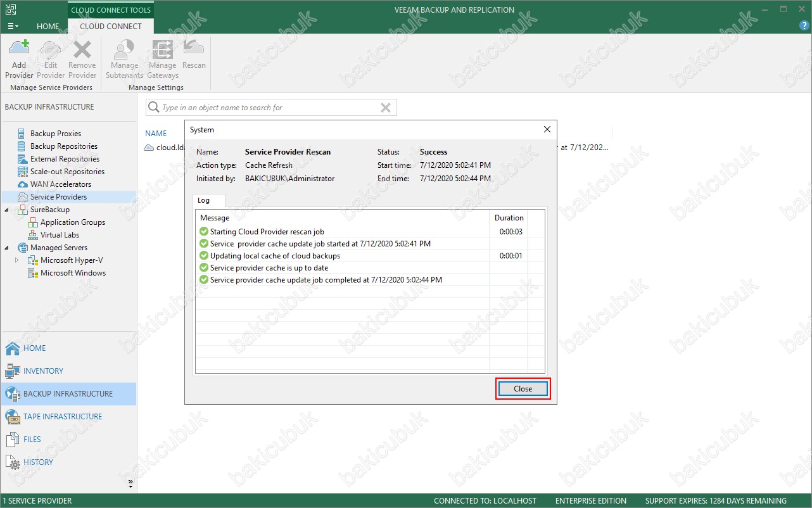Select Microsoft Windows under Managed Servers
This screenshot has width=812, height=508.
pyautogui.click(x=73, y=273)
